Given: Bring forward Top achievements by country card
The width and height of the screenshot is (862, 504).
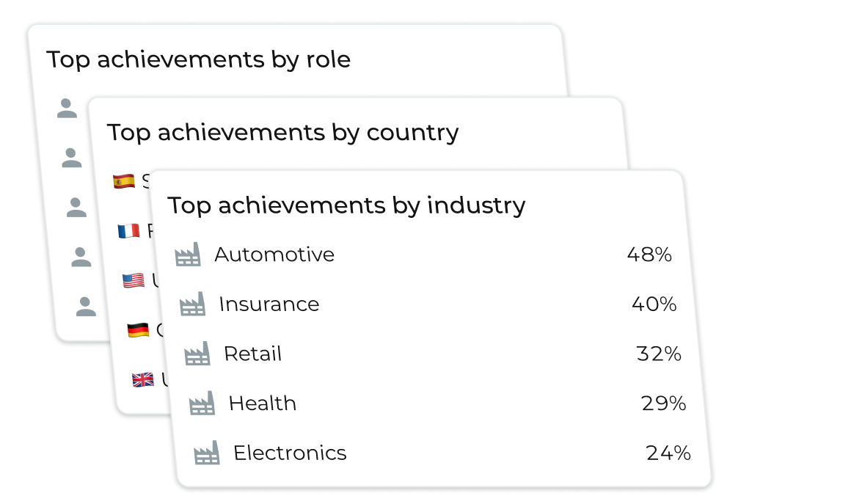Looking at the screenshot, I should pos(282,133).
